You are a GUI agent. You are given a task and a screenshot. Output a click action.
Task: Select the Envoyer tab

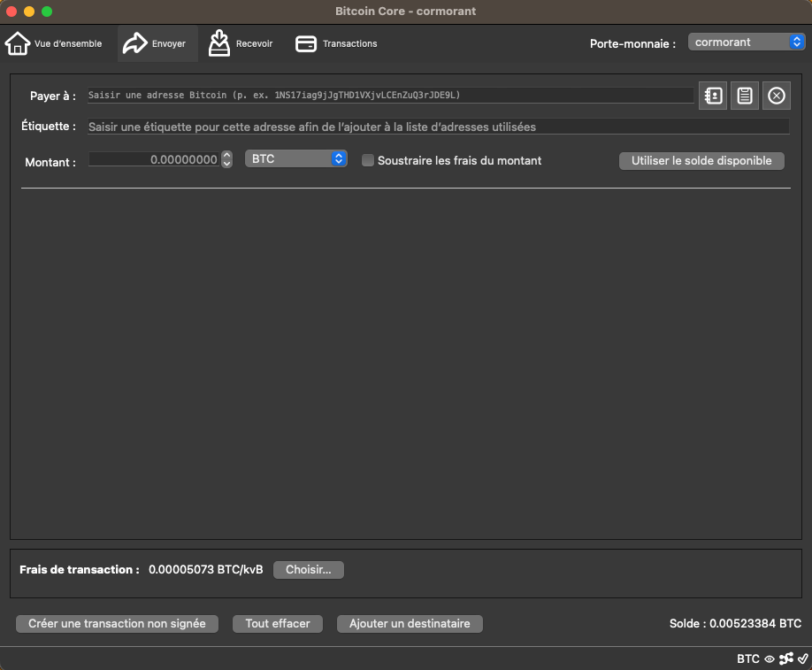pyautogui.click(x=156, y=43)
